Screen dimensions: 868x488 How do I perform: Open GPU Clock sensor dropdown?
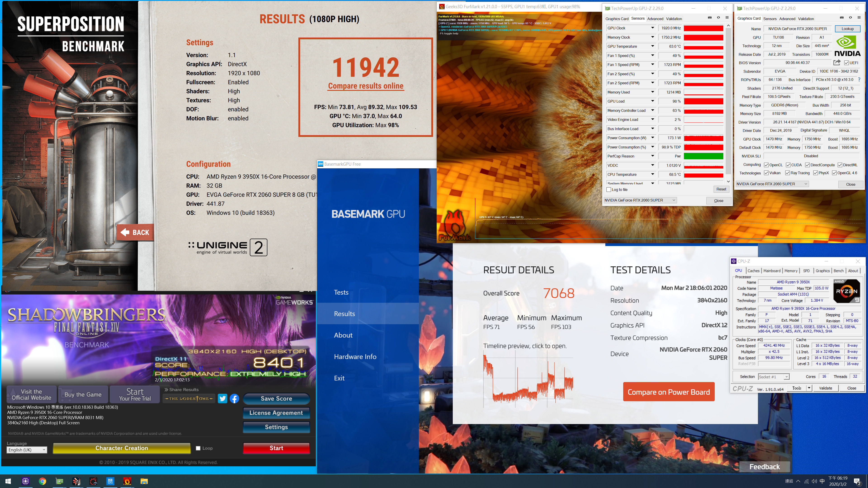pyautogui.click(x=653, y=28)
